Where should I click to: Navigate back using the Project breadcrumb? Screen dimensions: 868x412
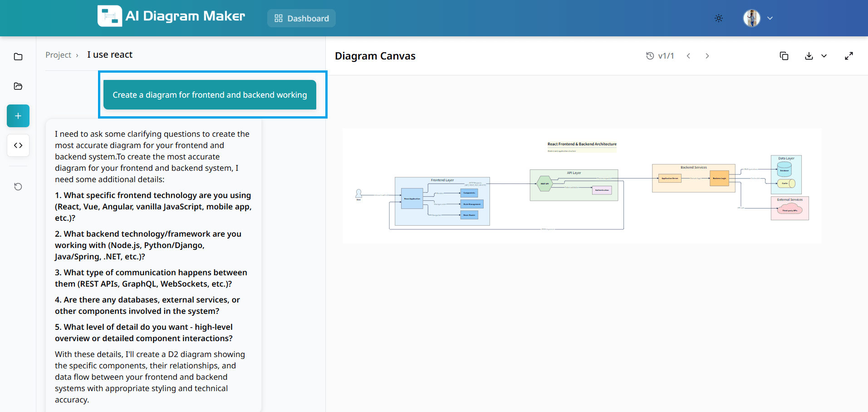(x=58, y=55)
